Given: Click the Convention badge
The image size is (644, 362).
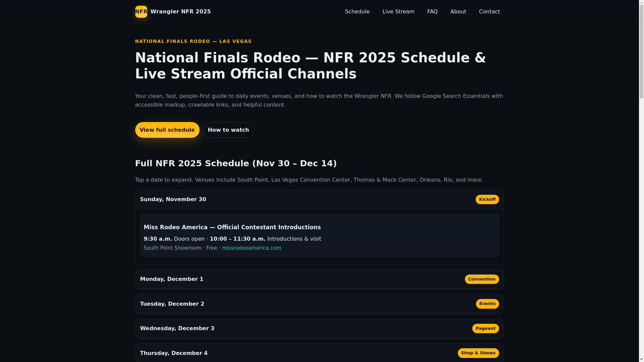Looking at the screenshot, I should (x=482, y=279).
